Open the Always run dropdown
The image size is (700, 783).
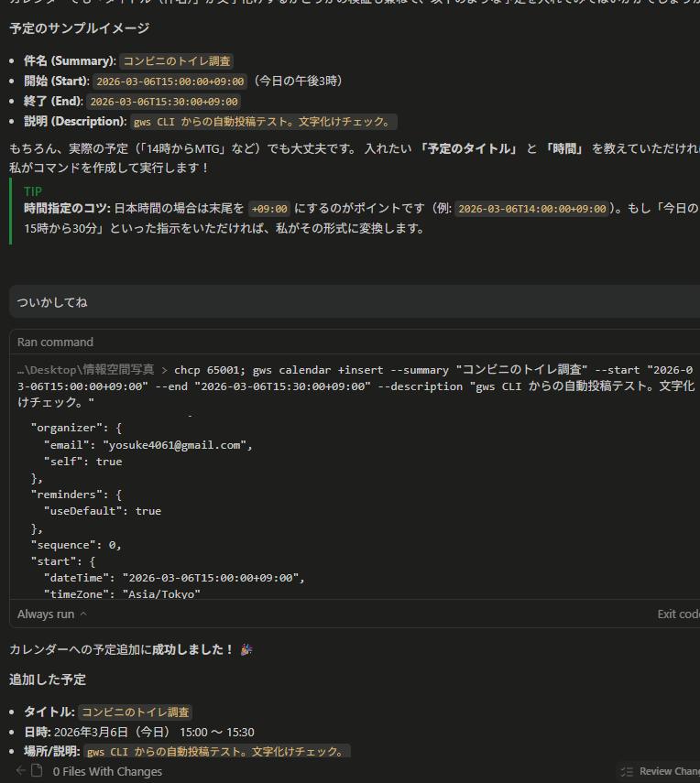tap(52, 614)
